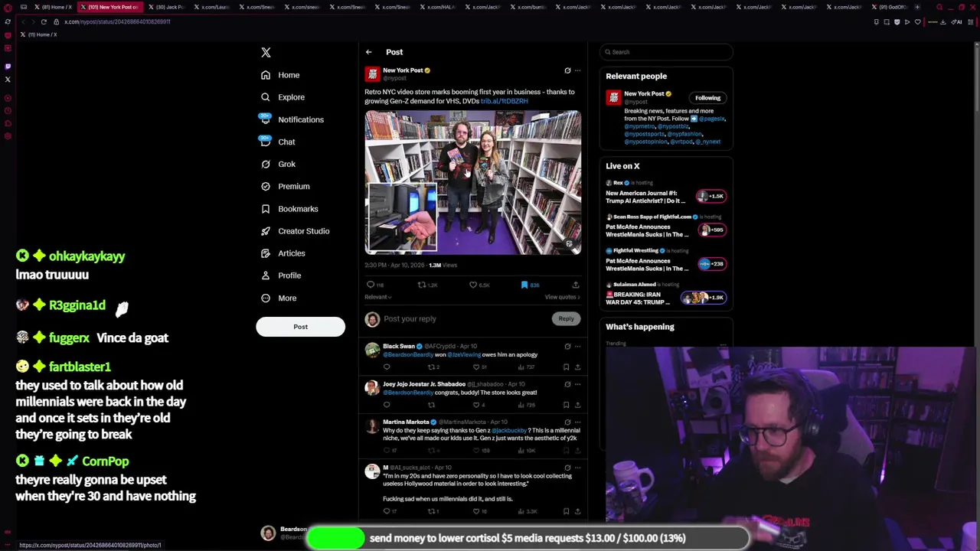980x551 pixels.
Task: Like the New York Post tweet
Action: [473, 285]
